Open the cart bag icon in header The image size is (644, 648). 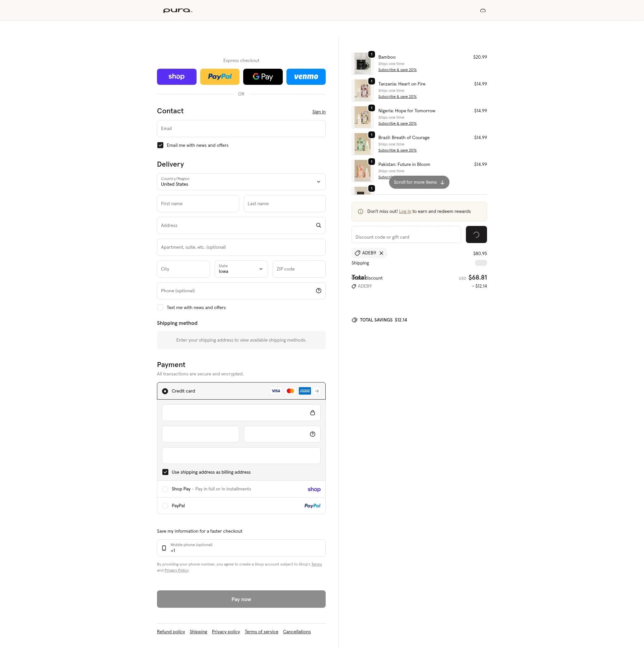483,10
